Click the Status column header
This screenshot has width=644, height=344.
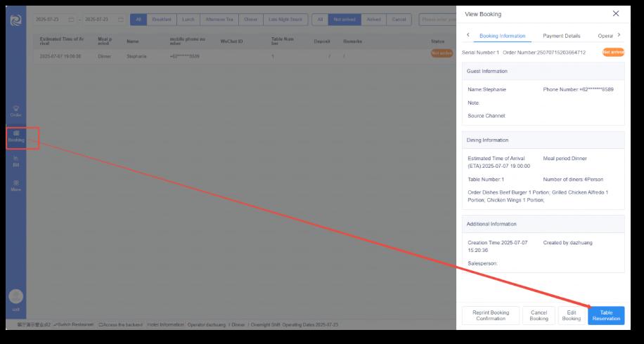pos(437,41)
